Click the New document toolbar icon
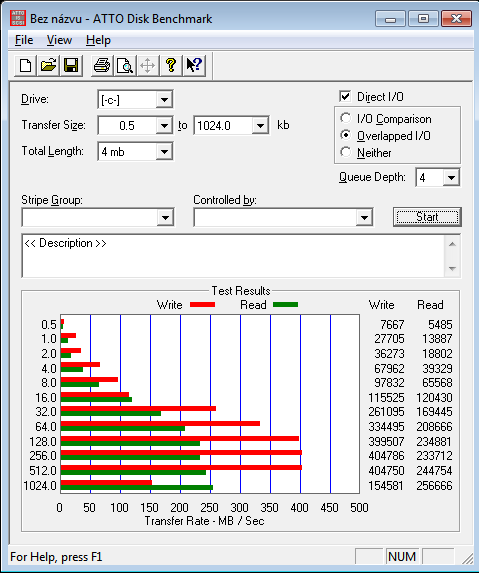Screen dimensions: 479x573 point(25,66)
